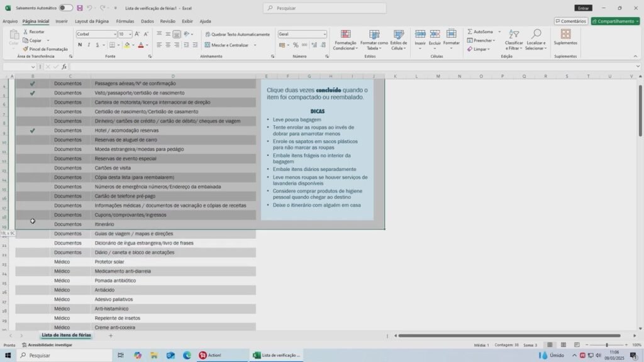
Task: Click the zoom slider in status bar
Action: pos(607,345)
